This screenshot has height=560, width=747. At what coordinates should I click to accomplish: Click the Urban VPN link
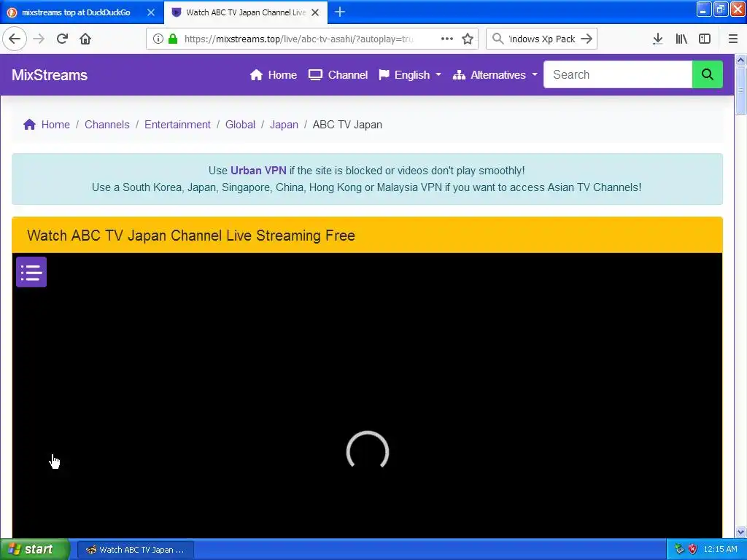pos(258,170)
